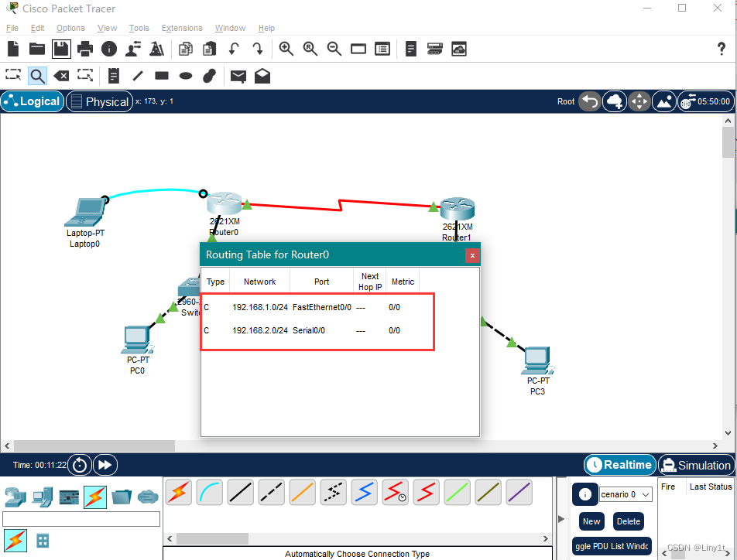Select the Draw Ellipse tool
Image resolution: width=737 pixels, height=560 pixels.
click(x=186, y=76)
